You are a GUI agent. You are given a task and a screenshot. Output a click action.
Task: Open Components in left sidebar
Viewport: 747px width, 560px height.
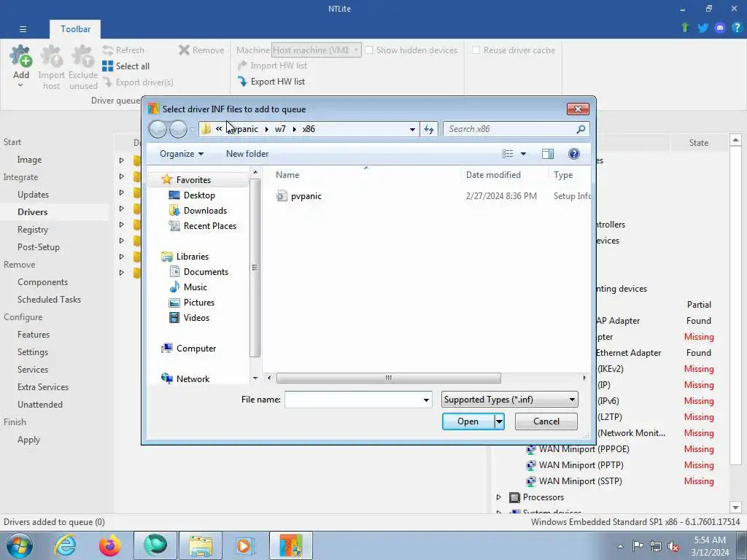point(42,282)
